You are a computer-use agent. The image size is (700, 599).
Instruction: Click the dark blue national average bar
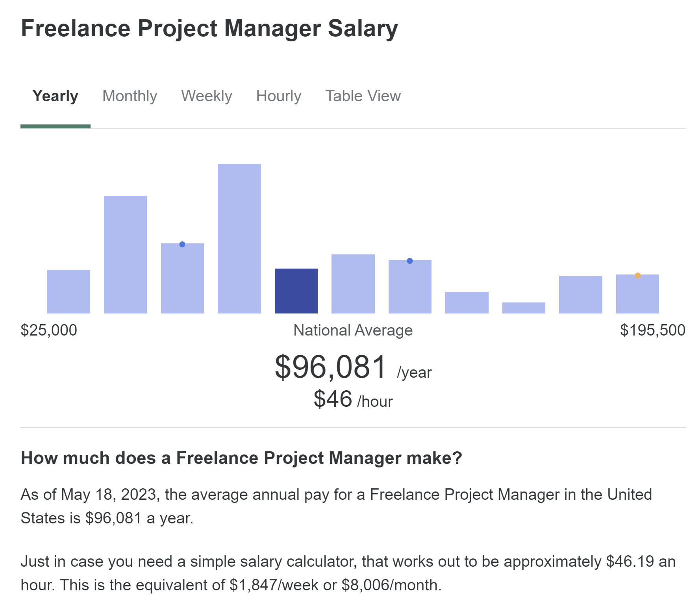[x=296, y=291]
